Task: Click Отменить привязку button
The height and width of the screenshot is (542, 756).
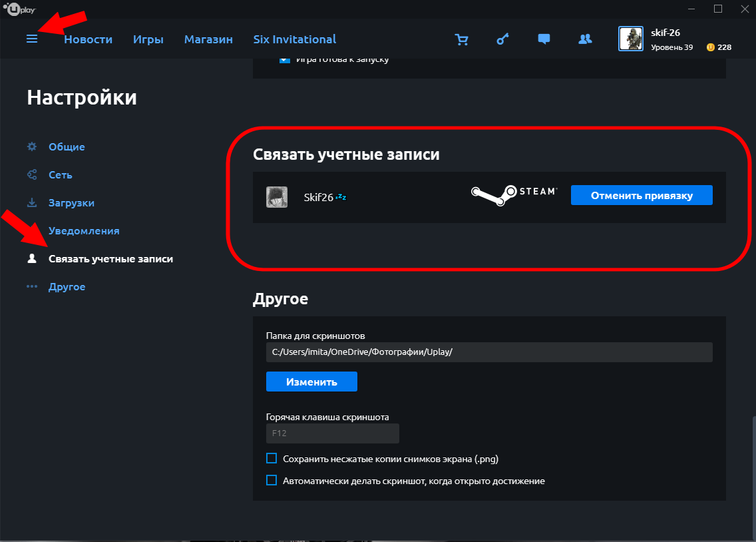Action: [x=642, y=195]
